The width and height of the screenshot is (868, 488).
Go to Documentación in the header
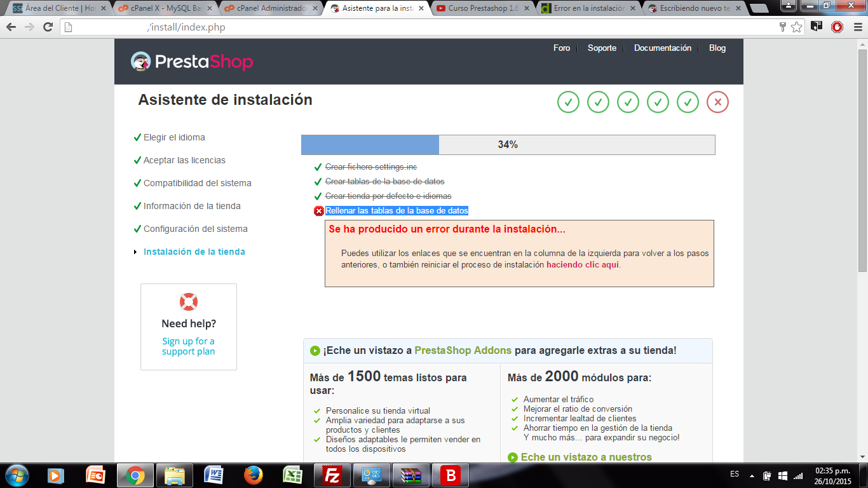pyautogui.click(x=663, y=48)
